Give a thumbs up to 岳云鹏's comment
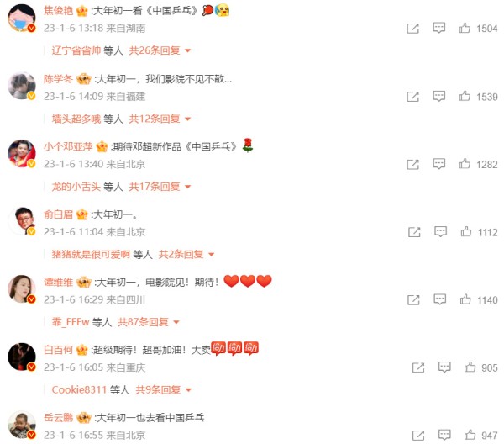 (x=470, y=435)
